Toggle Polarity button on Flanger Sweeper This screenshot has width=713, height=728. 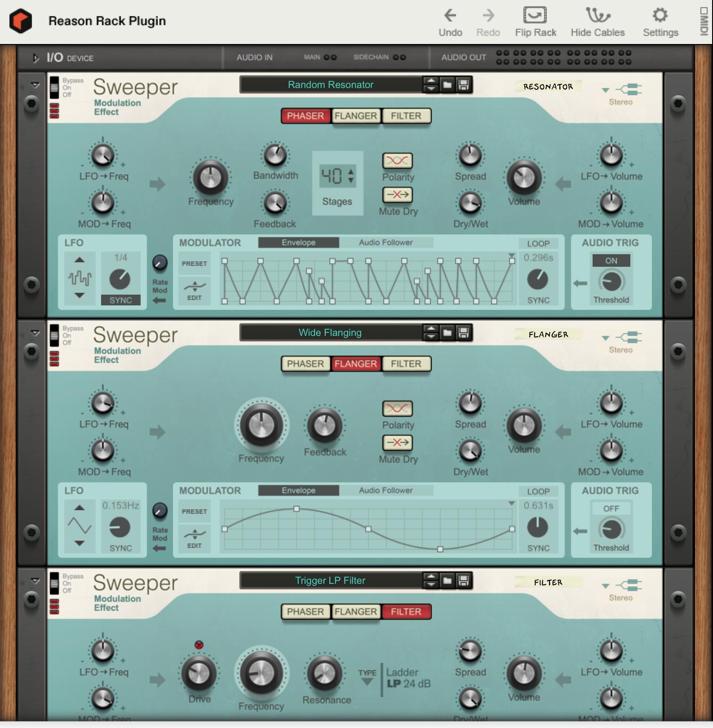(x=398, y=409)
